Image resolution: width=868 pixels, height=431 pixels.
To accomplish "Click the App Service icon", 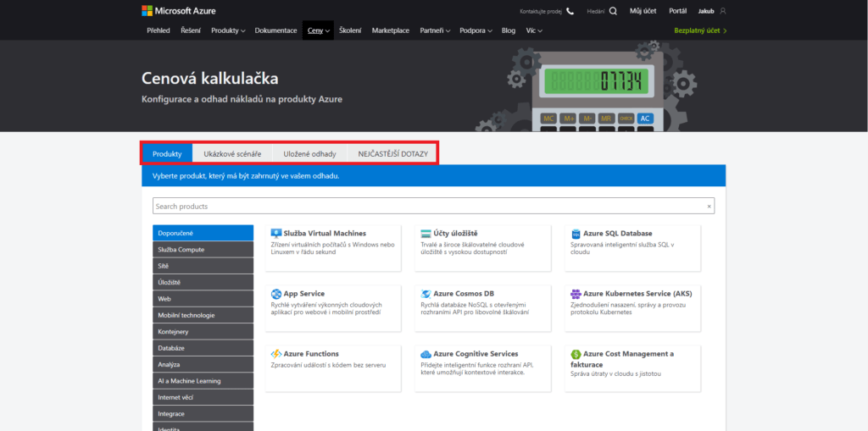I will tap(275, 294).
